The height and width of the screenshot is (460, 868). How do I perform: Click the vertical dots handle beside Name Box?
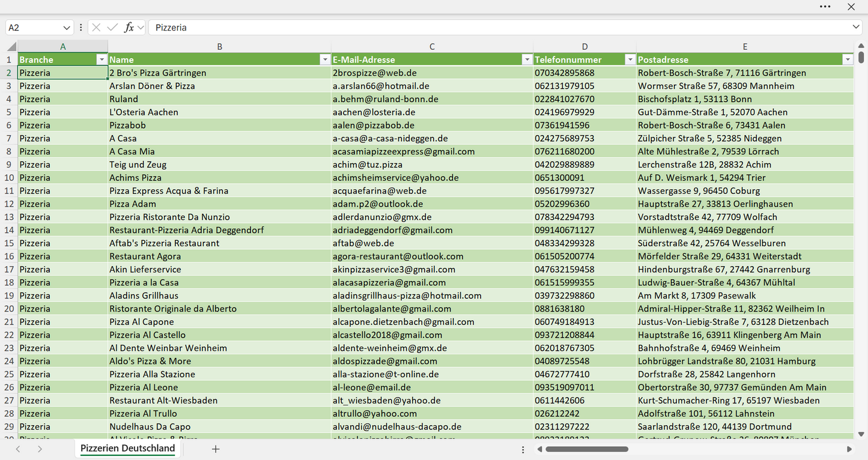tap(81, 28)
